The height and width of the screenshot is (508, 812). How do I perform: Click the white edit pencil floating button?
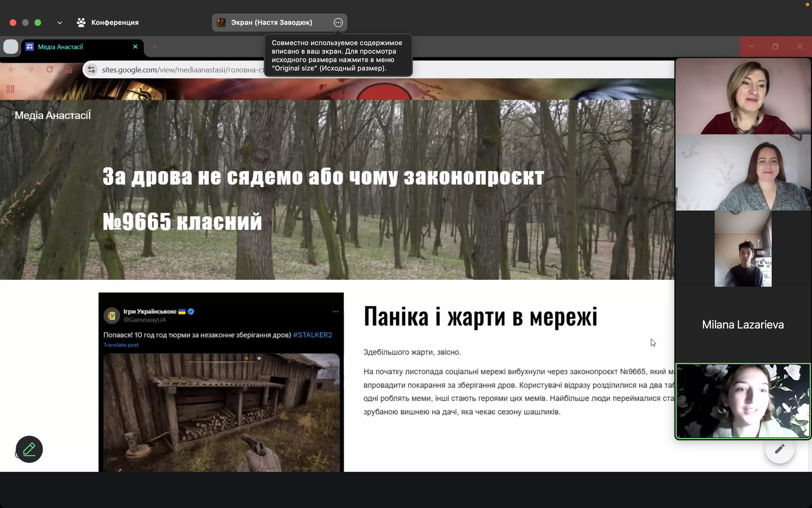click(x=780, y=449)
